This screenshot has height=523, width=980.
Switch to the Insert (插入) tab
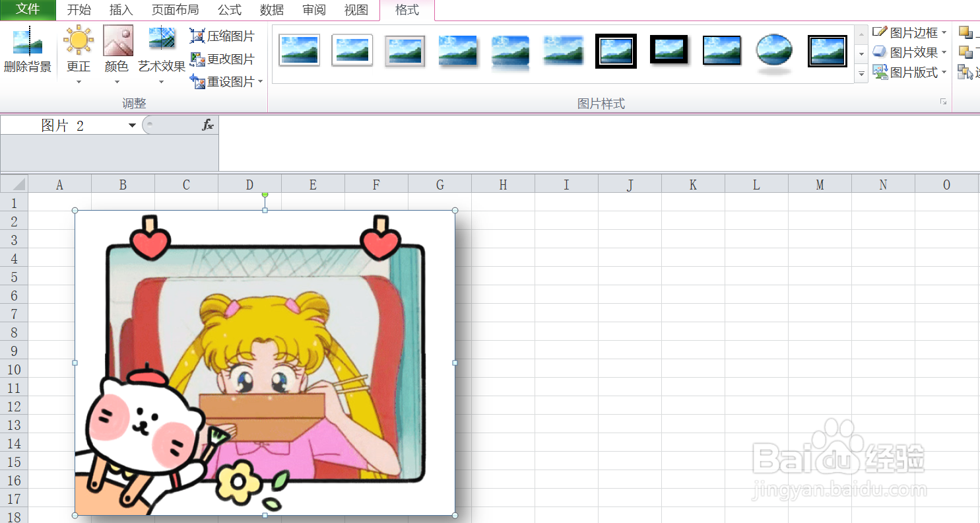tap(121, 10)
